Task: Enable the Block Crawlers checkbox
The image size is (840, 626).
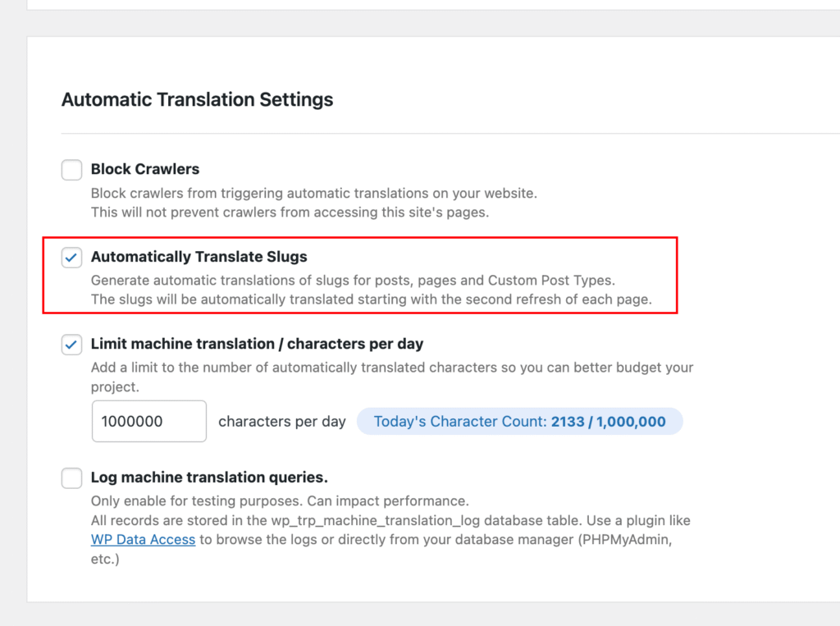Action: coord(72,170)
